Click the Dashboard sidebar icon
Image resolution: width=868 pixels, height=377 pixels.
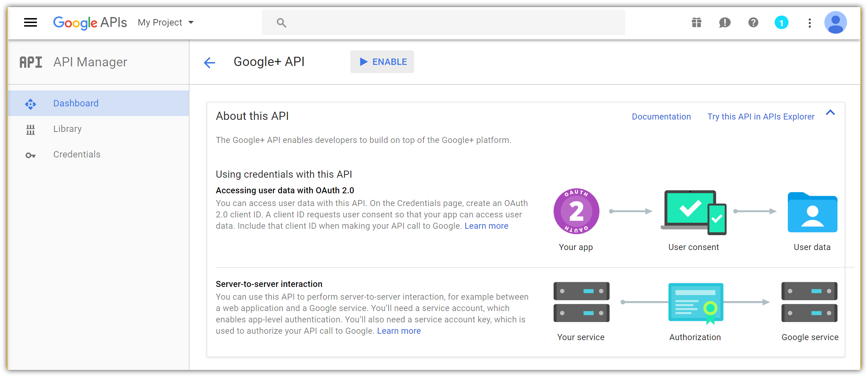pyautogui.click(x=31, y=104)
